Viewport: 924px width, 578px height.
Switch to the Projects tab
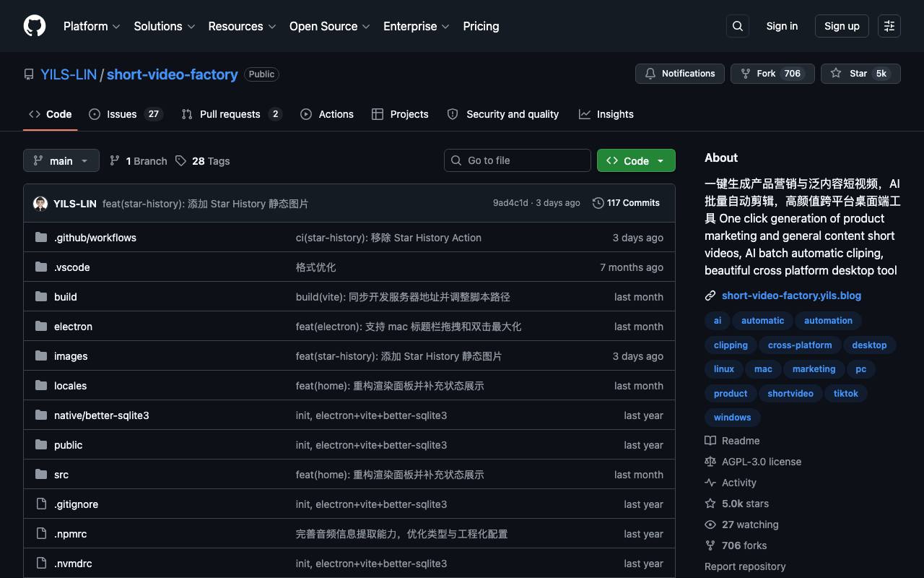coord(400,114)
